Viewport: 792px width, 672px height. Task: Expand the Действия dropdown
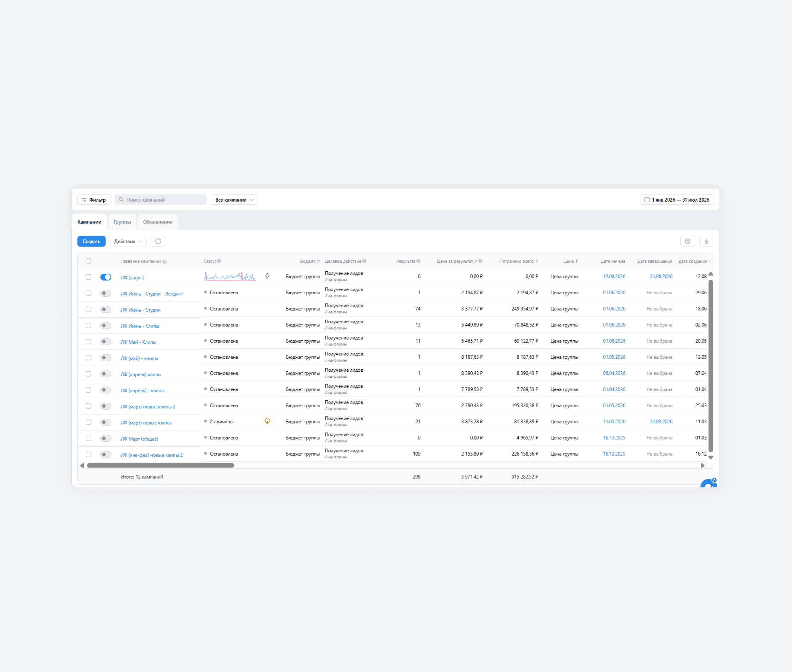[128, 241]
